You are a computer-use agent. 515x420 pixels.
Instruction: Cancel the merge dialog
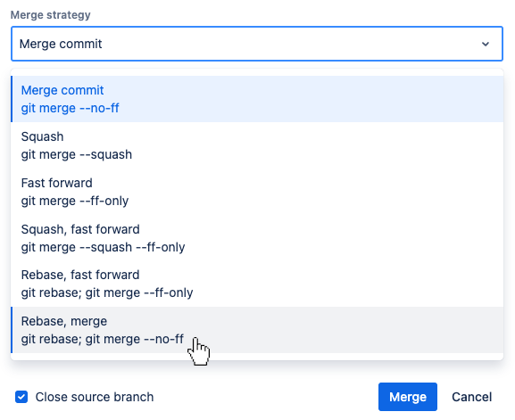click(x=471, y=397)
